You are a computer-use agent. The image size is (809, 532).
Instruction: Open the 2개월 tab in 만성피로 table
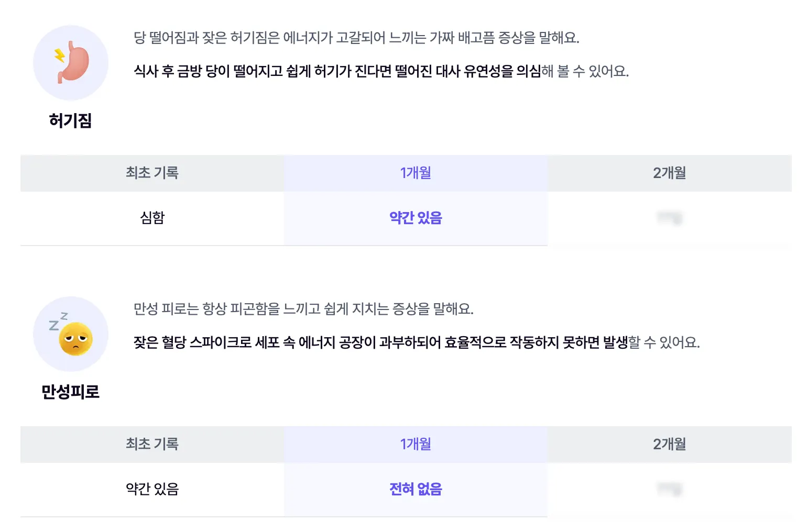669,444
